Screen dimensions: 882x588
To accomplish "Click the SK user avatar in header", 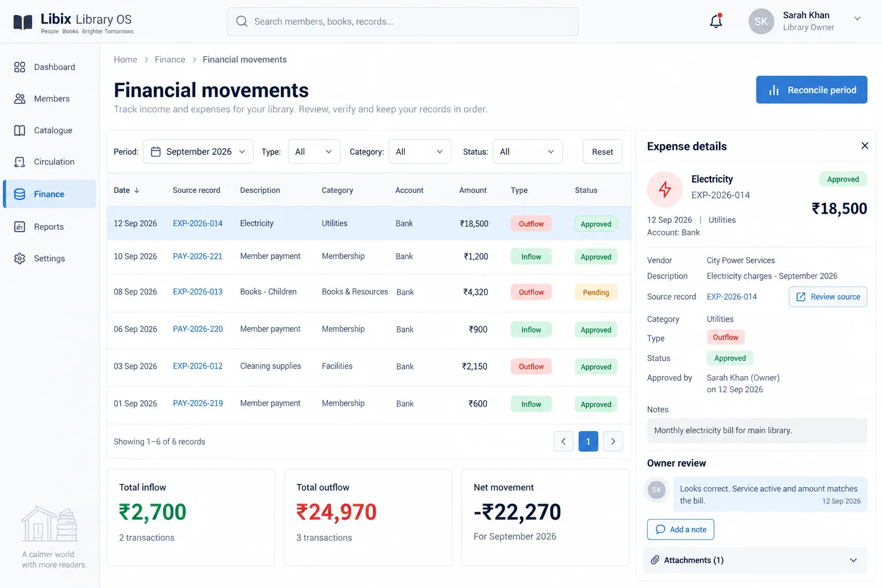I will click(761, 21).
